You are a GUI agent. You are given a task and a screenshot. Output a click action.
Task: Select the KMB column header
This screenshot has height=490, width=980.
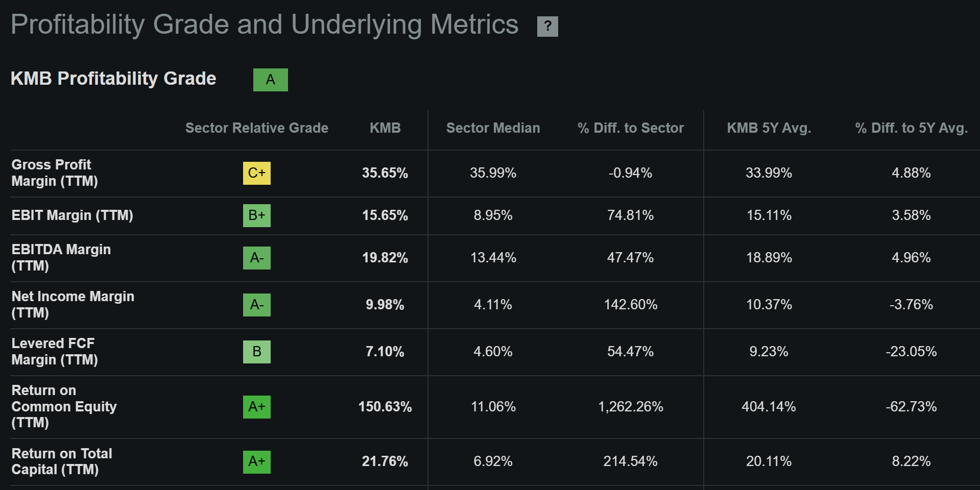(386, 128)
